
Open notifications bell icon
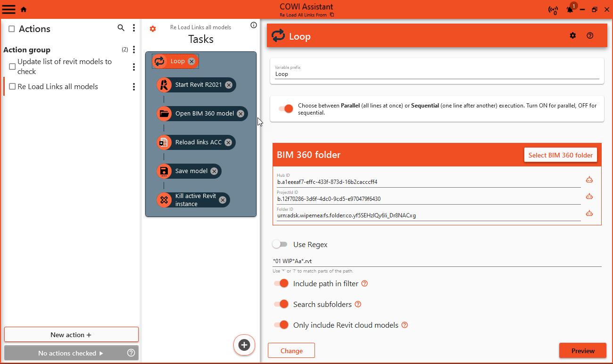[570, 9]
